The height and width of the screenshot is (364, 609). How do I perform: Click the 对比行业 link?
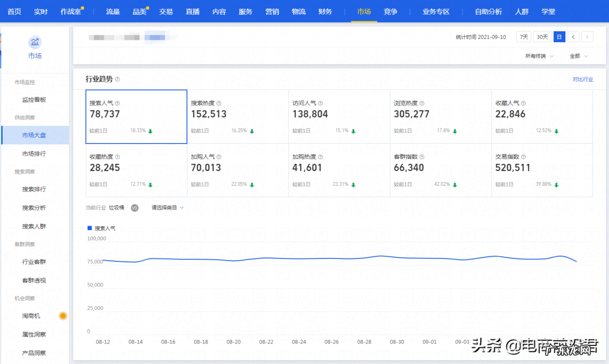click(x=583, y=79)
